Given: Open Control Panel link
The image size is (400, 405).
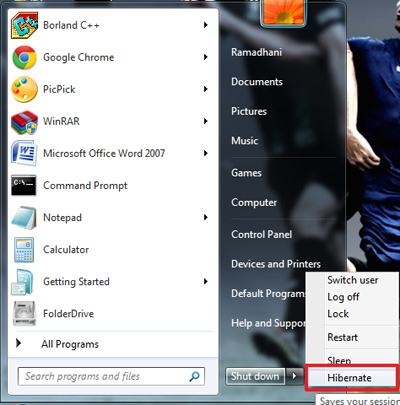Looking at the screenshot, I should click(262, 234).
